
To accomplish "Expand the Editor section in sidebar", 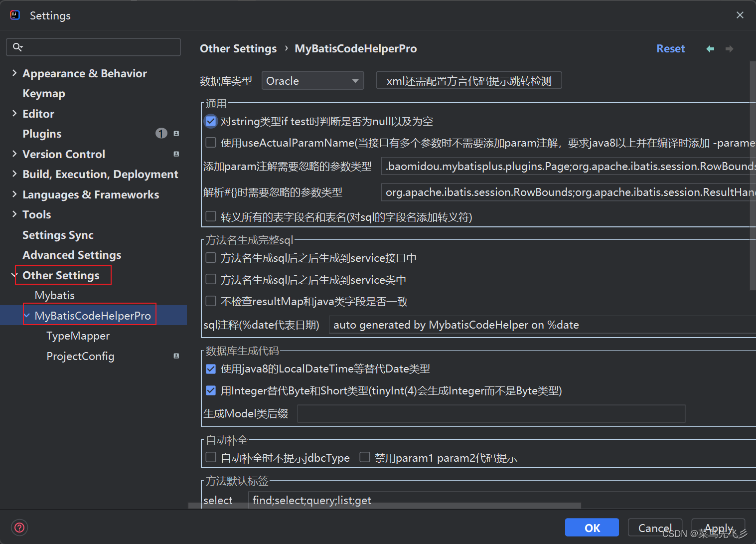I will click(x=13, y=113).
